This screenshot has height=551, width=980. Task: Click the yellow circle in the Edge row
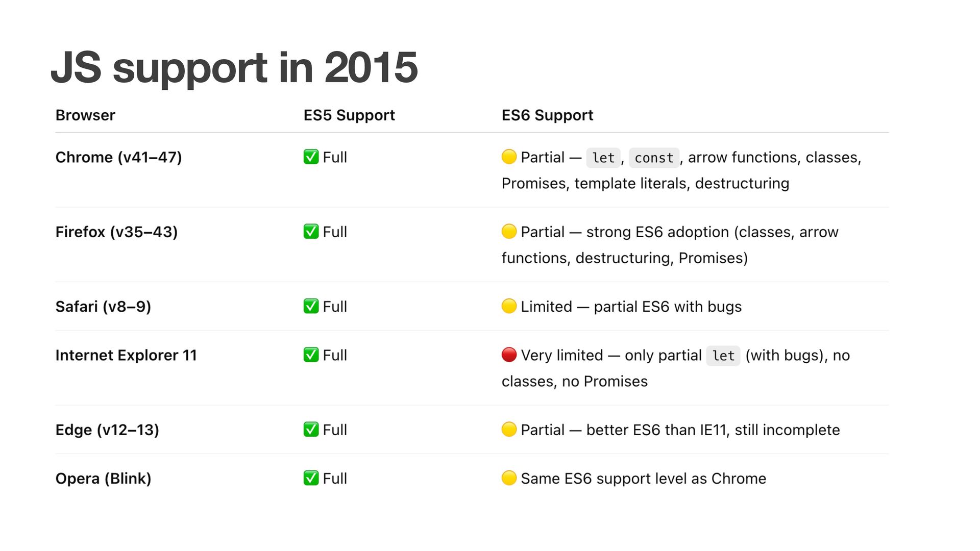(x=509, y=430)
